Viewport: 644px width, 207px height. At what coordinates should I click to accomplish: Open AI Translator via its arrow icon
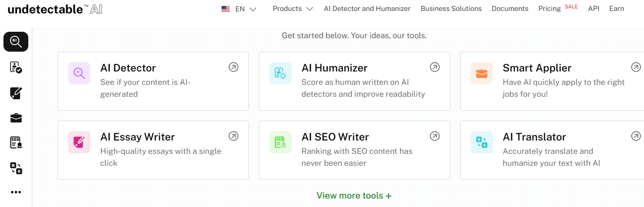pyautogui.click(x=636, y=136)
